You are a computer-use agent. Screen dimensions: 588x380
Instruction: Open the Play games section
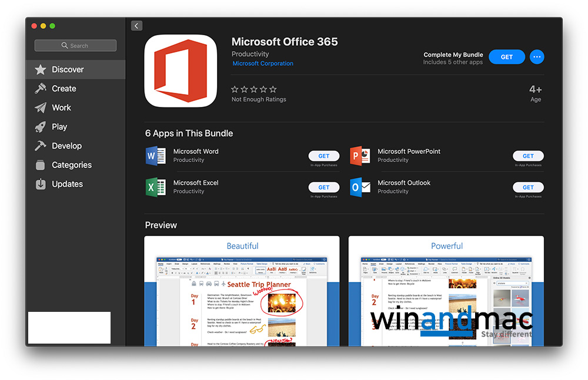click(x=41, y=127)
